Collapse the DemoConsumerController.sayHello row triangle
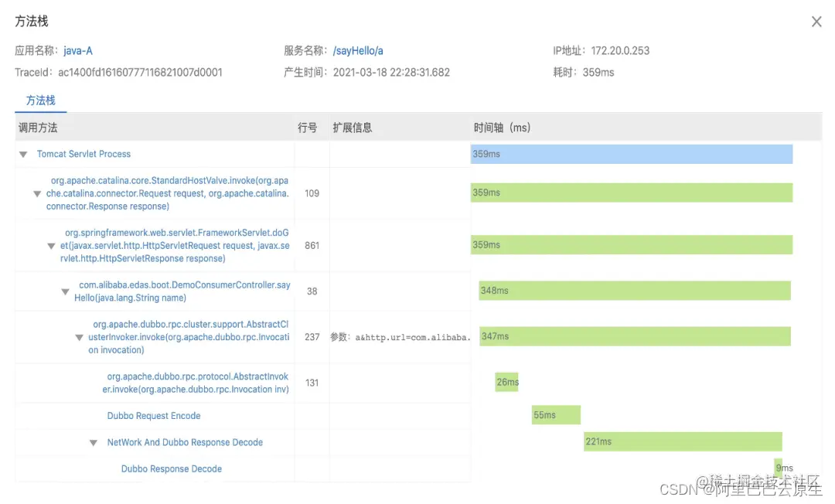This screenshot has width=835, height=504. click(65, 291)
